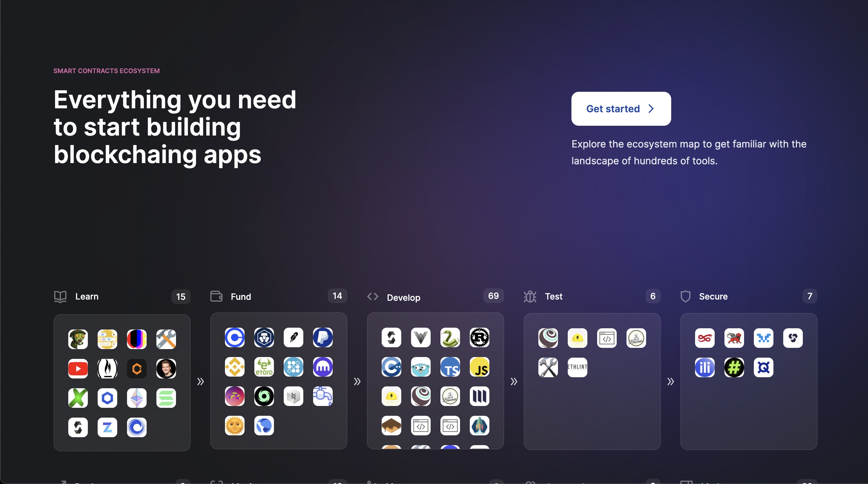Select the Rust icon under Develop
The width and height of the screenshot is (868, 484).
coord(480,338)
